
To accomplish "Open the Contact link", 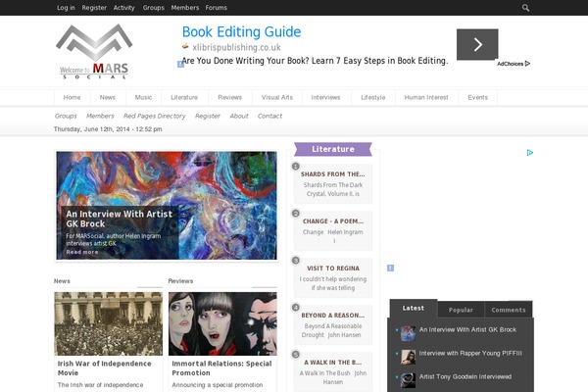I will 269,116.
